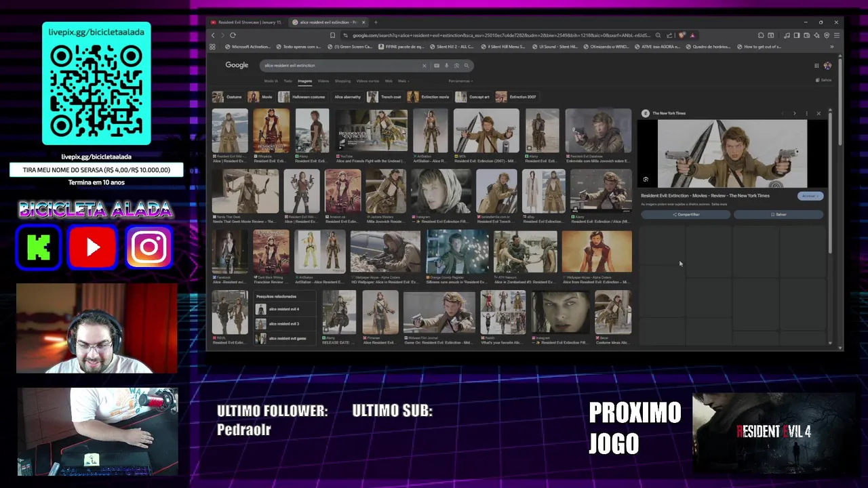Click the magnifier search icon

(x=467, y=66)
